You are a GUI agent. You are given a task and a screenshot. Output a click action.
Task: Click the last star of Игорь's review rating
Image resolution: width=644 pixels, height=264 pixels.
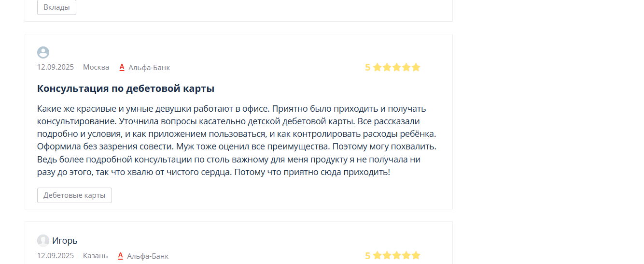[x=416, y=255]
